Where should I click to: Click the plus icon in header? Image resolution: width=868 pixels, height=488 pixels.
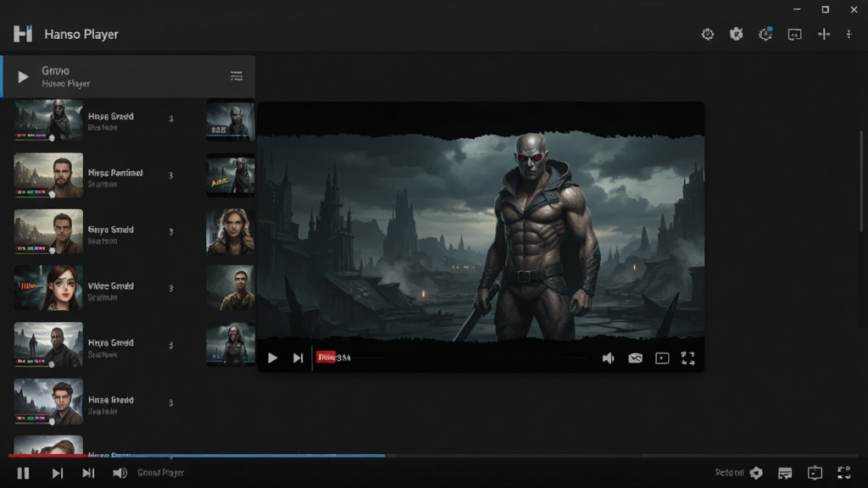[x=824, y=34]
